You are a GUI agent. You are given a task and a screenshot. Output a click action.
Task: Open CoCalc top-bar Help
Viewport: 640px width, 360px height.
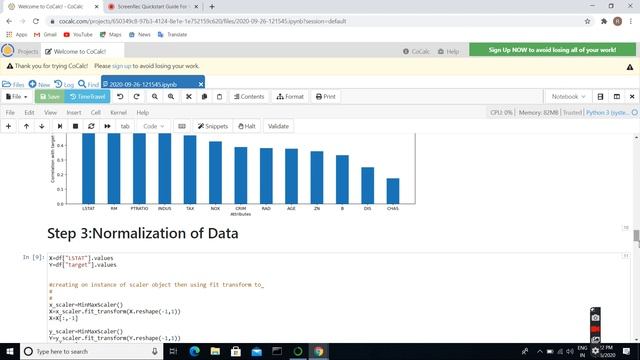coord(448,51)
